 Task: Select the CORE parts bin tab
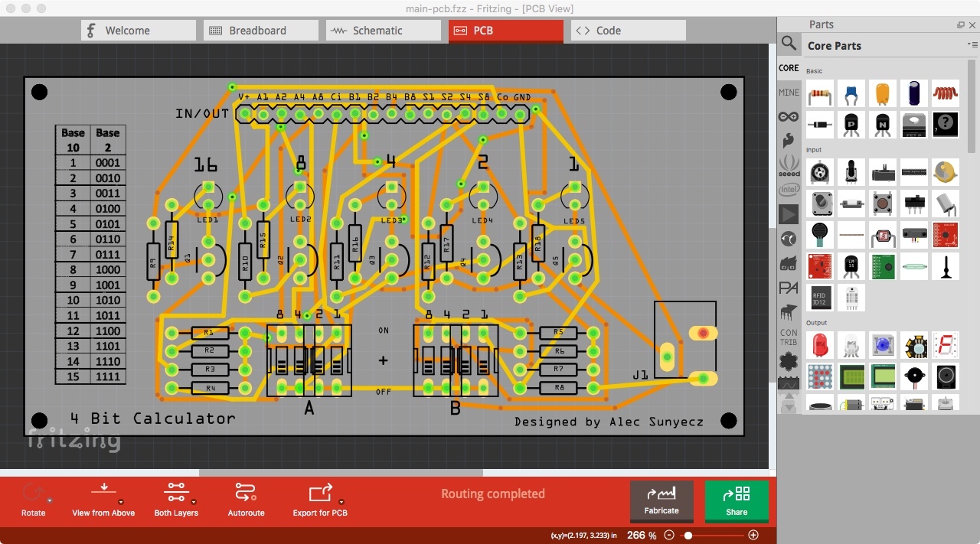tap(789, 68)
